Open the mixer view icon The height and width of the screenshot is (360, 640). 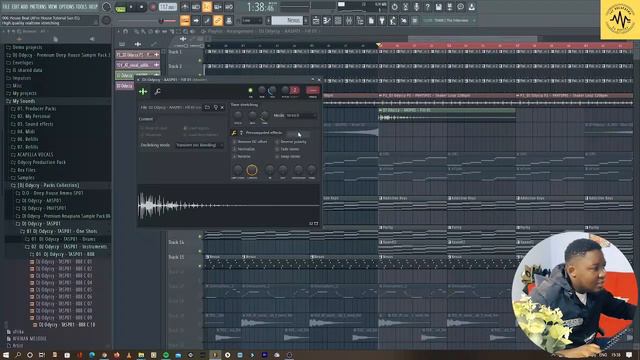(349, 20)
